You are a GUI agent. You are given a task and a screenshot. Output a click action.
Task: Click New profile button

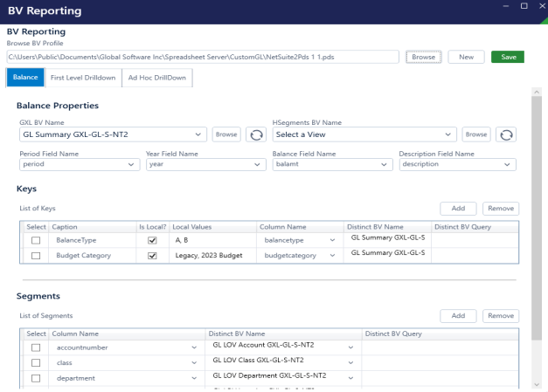pyautogui.click(x=466, y=57)
